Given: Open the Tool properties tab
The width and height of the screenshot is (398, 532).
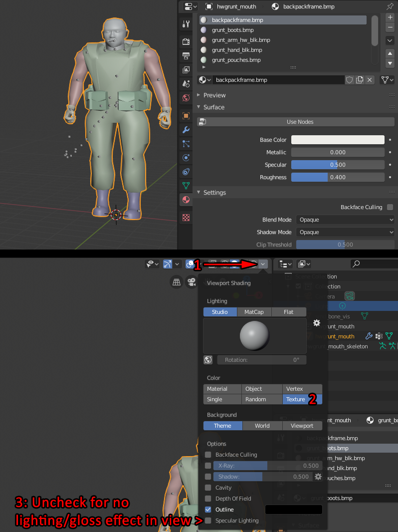Looking at the screenshot, I should click(186, 24).
